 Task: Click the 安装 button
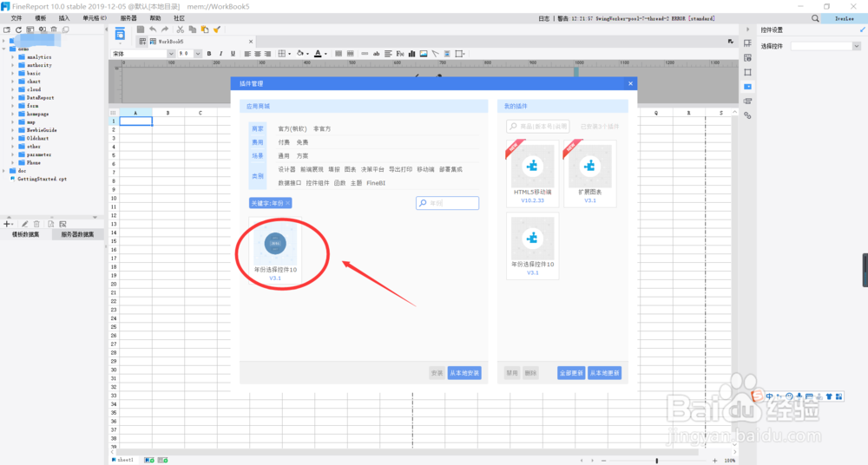point(437,373)
